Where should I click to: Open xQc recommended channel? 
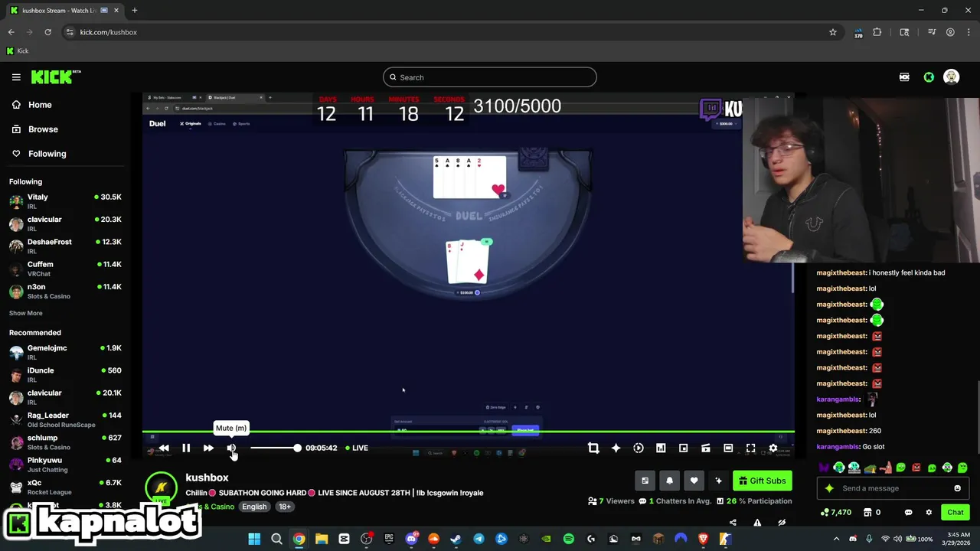pyautogui.click(x=65, y=487)
